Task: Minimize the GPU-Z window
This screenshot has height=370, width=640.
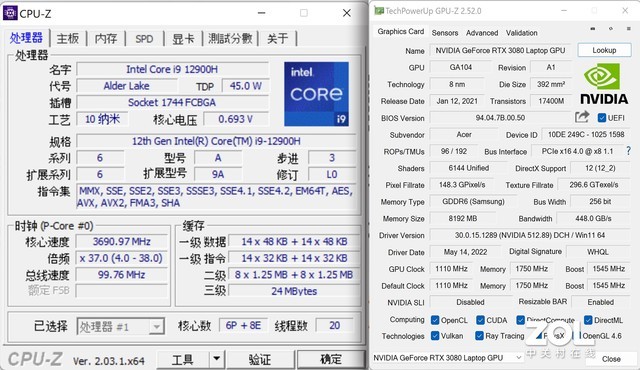Action: [x=564, y=11]
